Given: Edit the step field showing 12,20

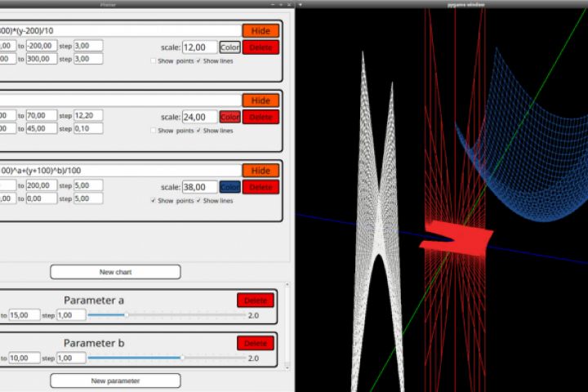Looking at the screenshot, I should (88, 115).
